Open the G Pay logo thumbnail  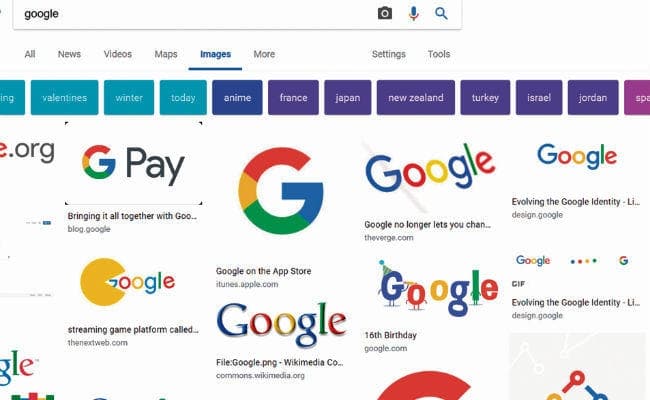click(x=133, y=163)
